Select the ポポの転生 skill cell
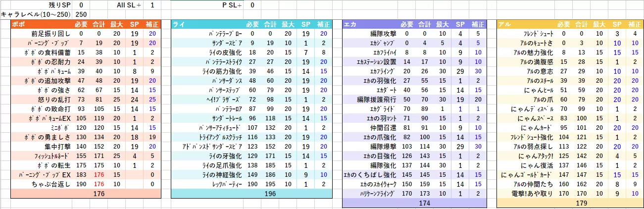Image resolution: width=644 pixels, height=209 pixels. [x=42, y=165]
